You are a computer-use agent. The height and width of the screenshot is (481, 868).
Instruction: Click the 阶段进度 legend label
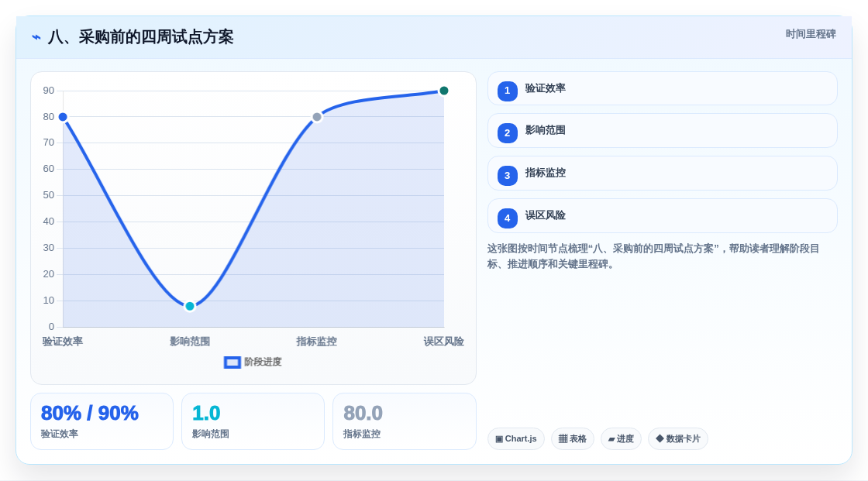263,362
